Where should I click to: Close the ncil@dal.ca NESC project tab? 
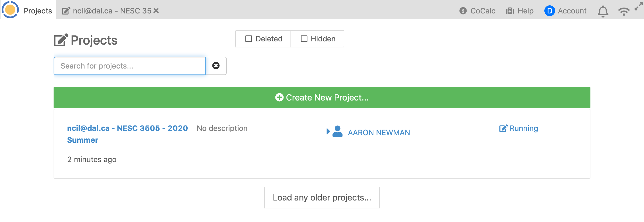[x=156, y=11]
